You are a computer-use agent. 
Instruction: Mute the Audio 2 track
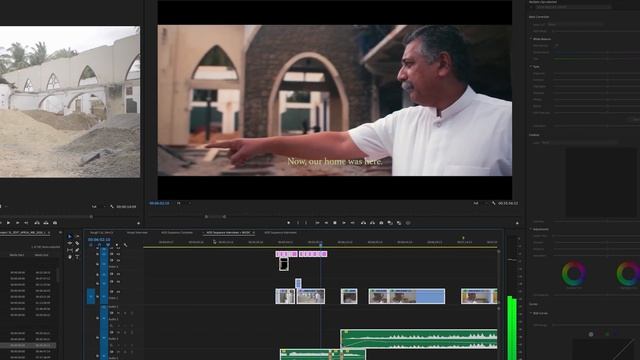click(118, 333)
